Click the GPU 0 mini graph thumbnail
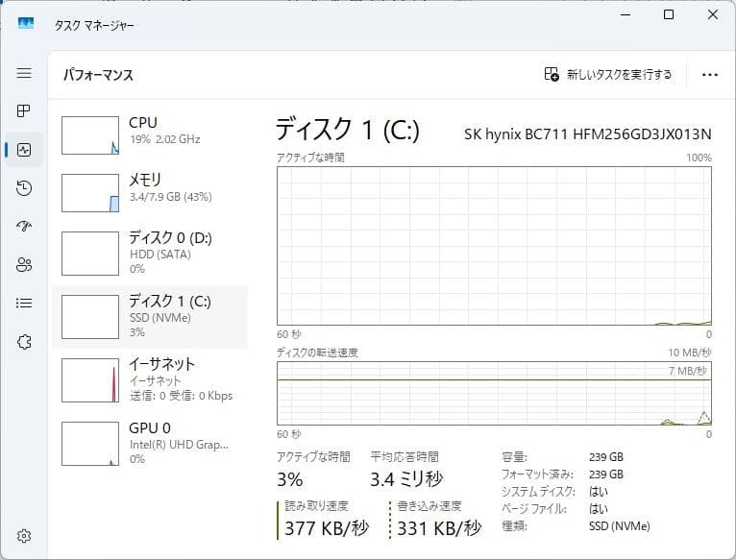The width and height of the screenshot is (736, 560). coord(90,444)
